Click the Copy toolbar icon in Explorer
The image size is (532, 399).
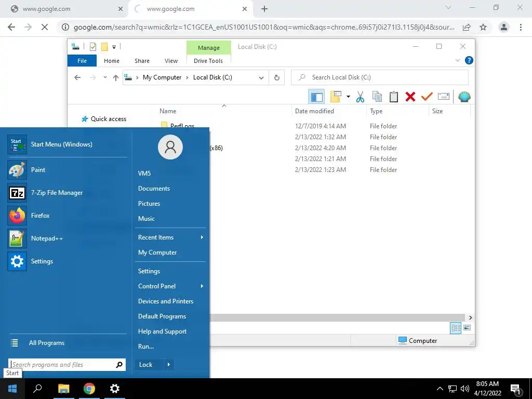377,97
